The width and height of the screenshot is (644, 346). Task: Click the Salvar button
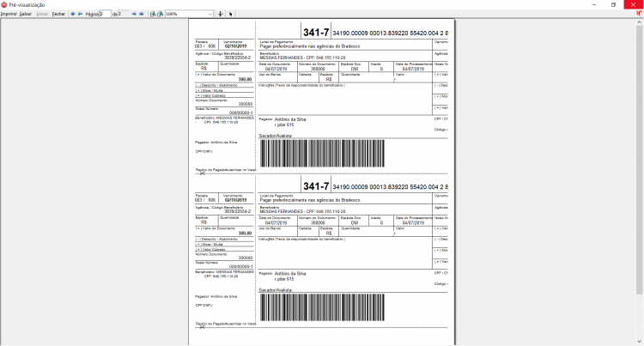(x=26, y=14)
